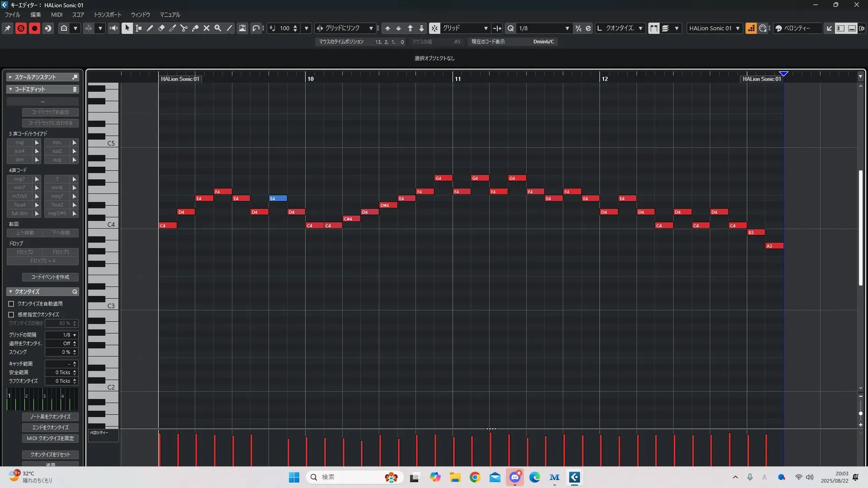Select the Mute X tool
This screenshot has width=868, height=488.
[x=207, y=28]
